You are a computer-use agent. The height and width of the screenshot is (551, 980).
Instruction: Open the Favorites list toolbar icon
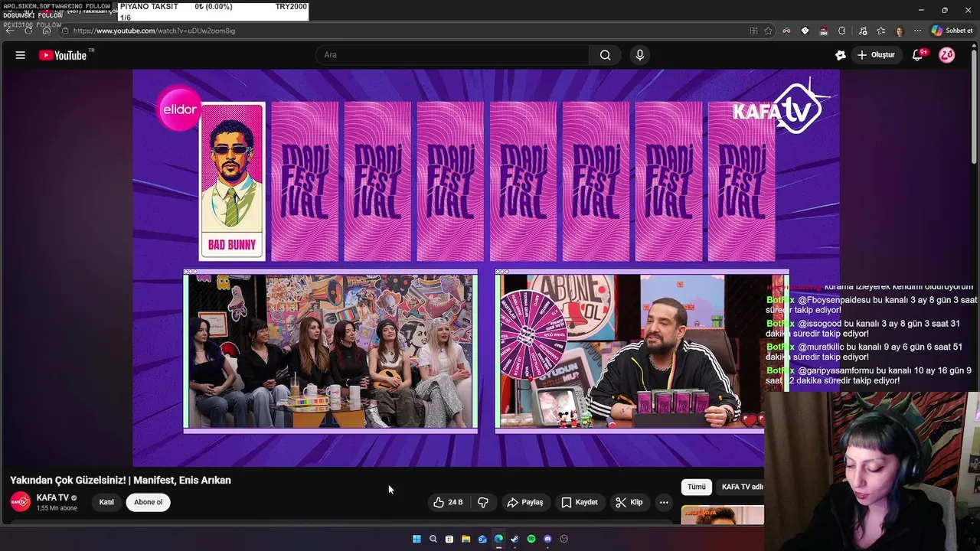click(x=881, y=31)
